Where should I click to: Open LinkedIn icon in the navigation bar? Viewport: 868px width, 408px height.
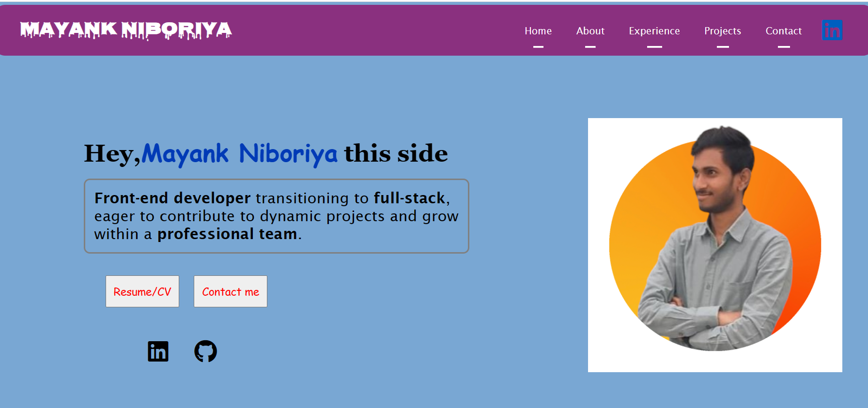click(x=832, y=30)
